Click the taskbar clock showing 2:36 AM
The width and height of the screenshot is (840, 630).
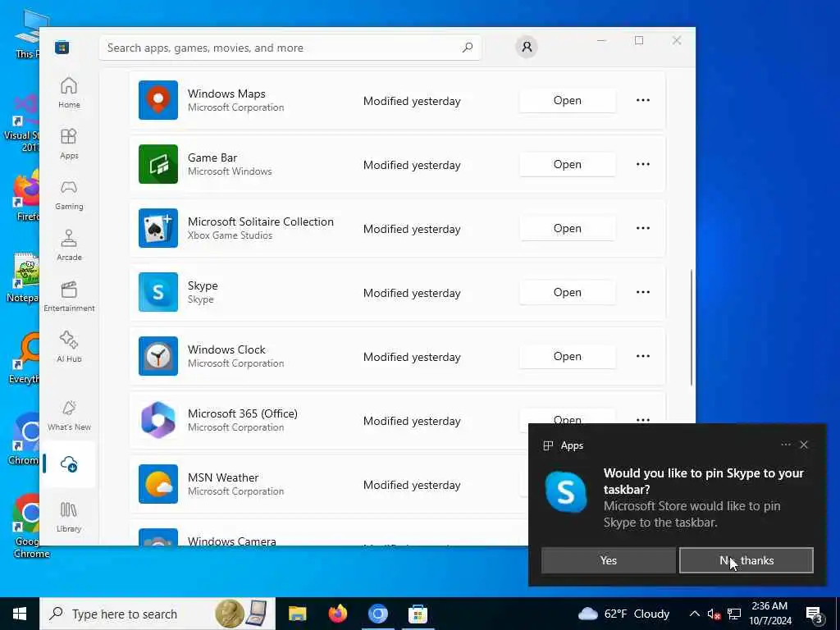coord(769,614)
